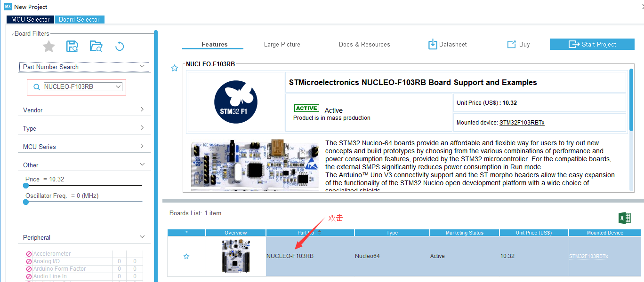Collapse the Other filter section

(142, 164)
